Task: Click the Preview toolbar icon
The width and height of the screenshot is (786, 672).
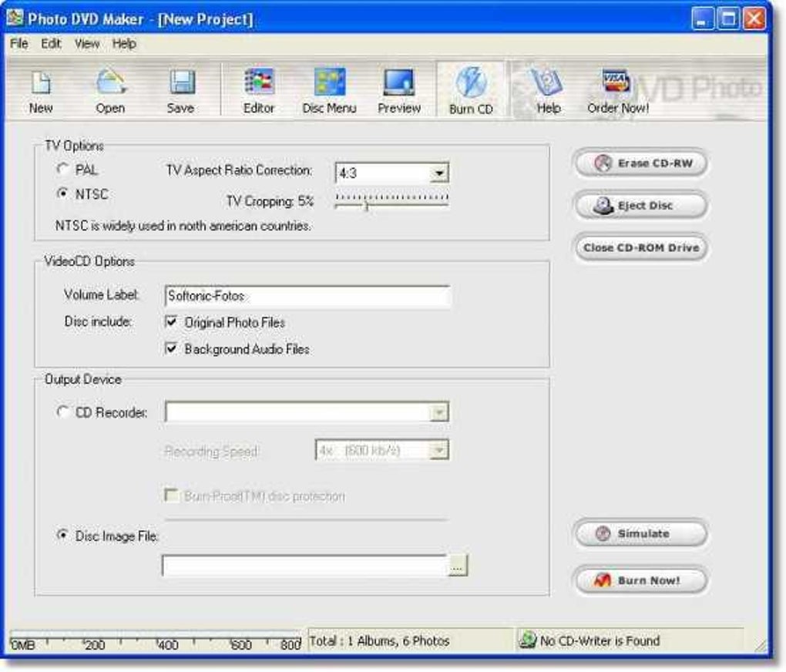Action: click(399, 82)
